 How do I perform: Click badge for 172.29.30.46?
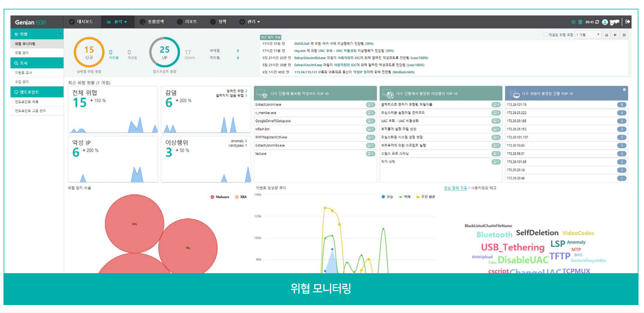click(621, 178)
